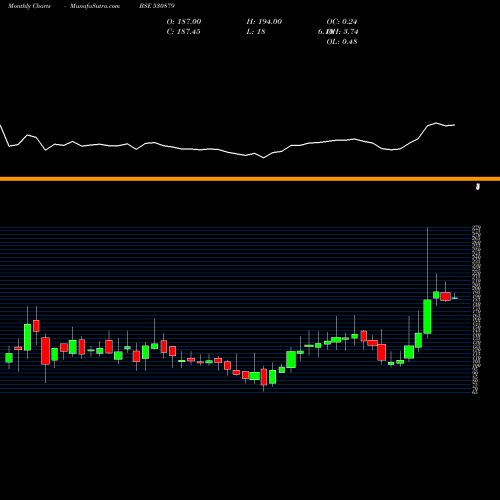Click the open price "O: 187.00"
Screen dimensions: 500x500
point(184,22)
